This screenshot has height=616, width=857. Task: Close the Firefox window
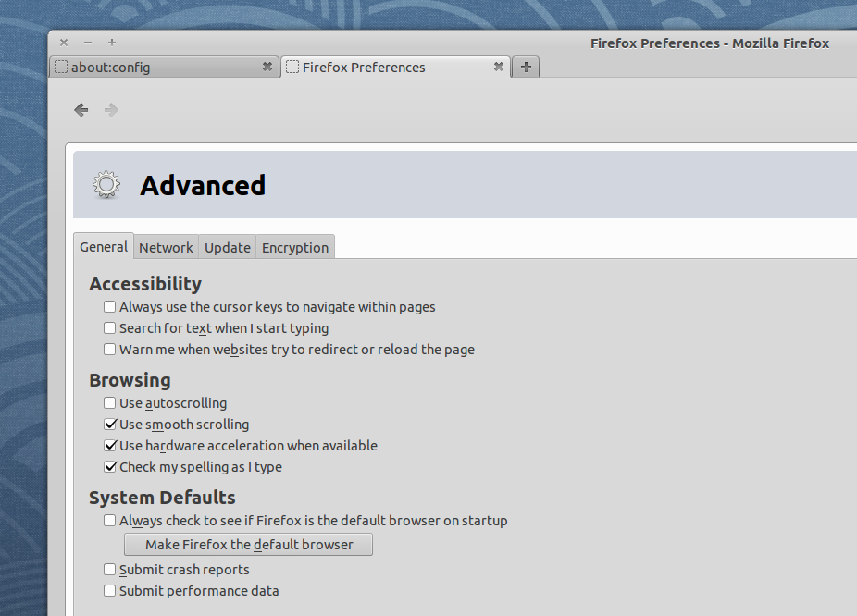click(x=64, y=43)
